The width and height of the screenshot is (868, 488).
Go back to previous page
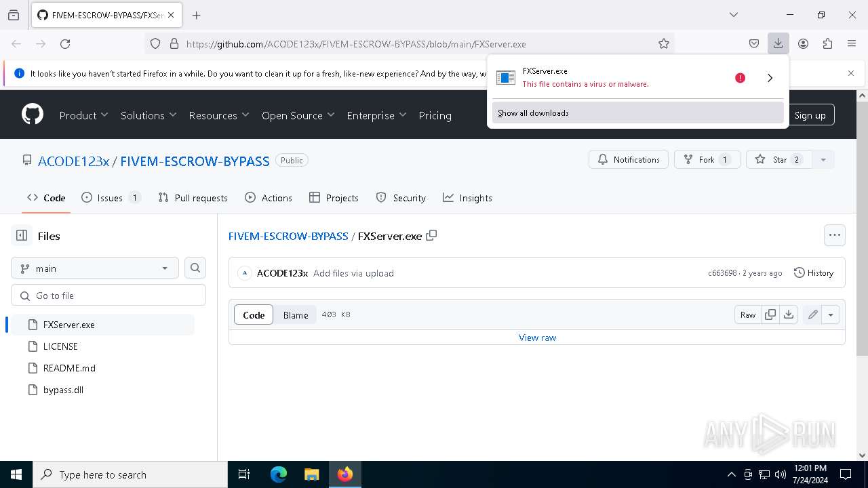(x=16, y=43)
